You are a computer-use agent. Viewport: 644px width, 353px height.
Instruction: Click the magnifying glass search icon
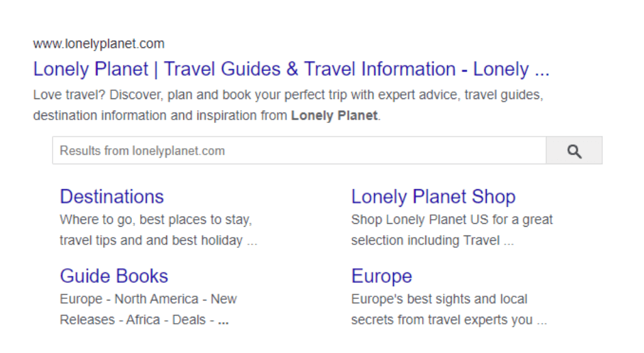coord(574,151)
